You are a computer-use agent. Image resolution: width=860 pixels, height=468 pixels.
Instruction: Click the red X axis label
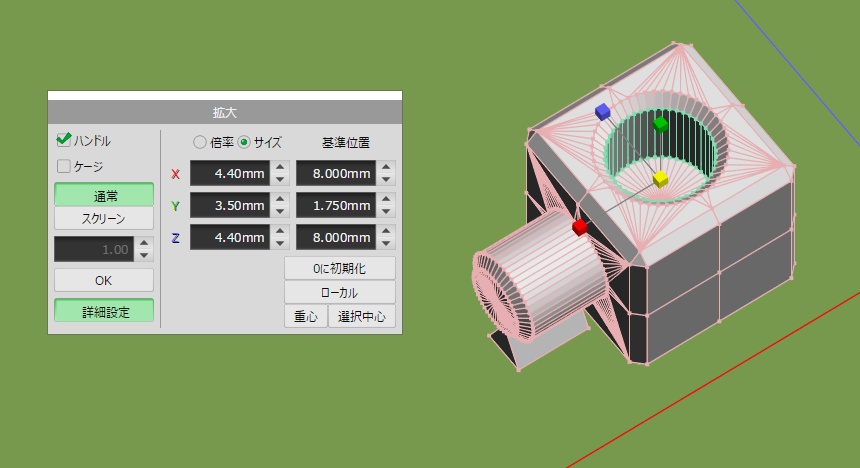[176, 174]
